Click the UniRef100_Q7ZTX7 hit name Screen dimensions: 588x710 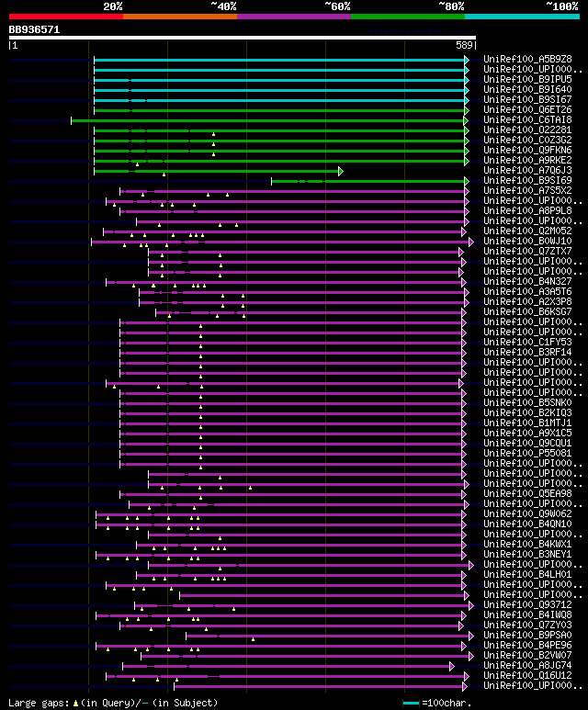527,251
